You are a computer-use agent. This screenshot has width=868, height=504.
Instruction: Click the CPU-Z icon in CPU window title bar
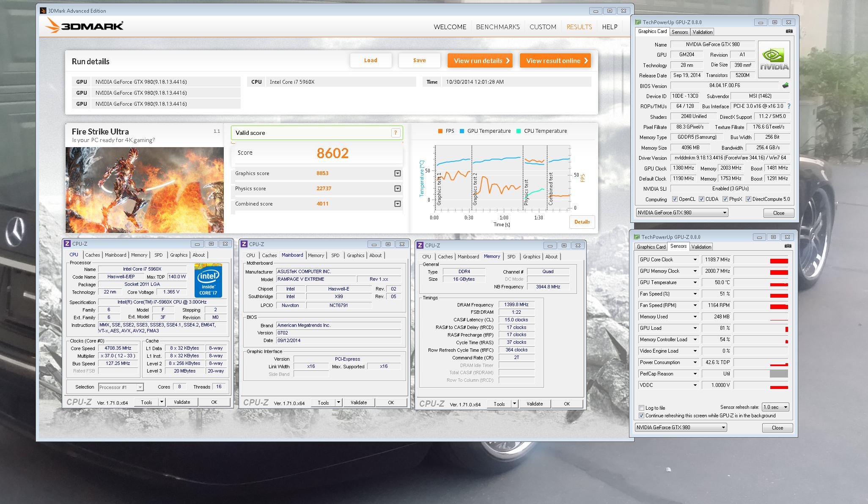point(67,244)
